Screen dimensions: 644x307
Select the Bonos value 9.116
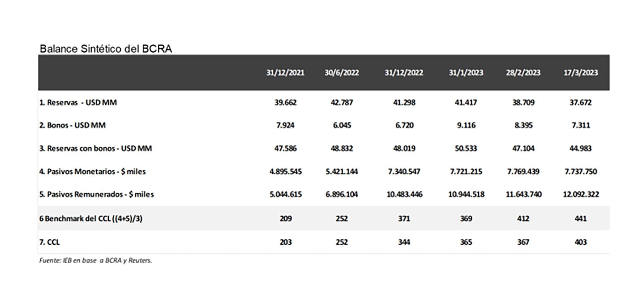point(466,125)
